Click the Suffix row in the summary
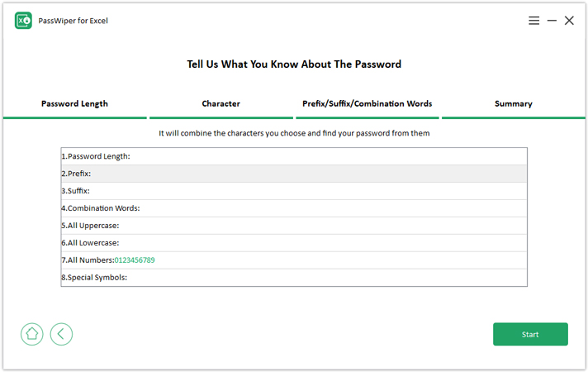This screenshot has height=372, width=588. 294,191
